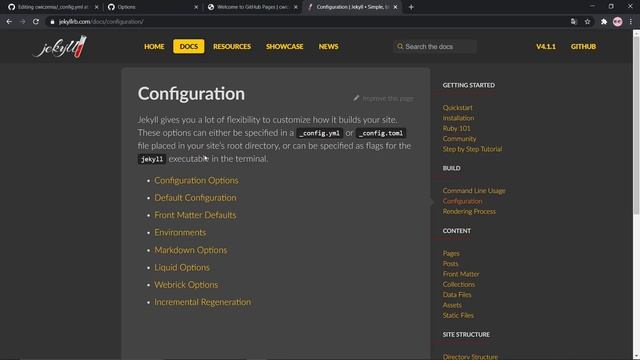Select the Configuration Jekyll tab

tap(352, 7)
